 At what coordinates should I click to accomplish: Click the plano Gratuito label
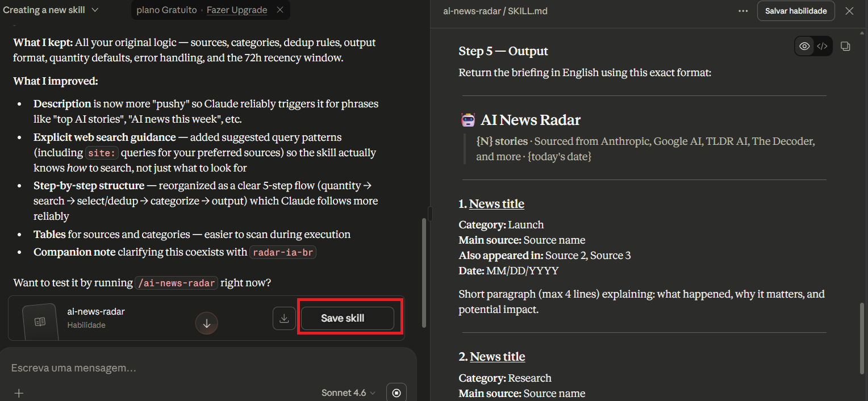pos(167,10)
